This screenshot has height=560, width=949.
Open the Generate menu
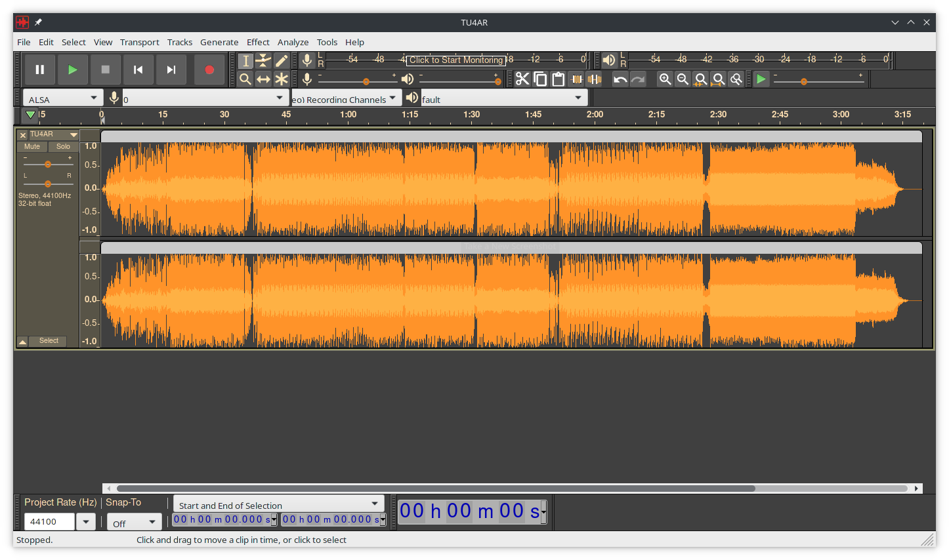click(x=219, y=42)
